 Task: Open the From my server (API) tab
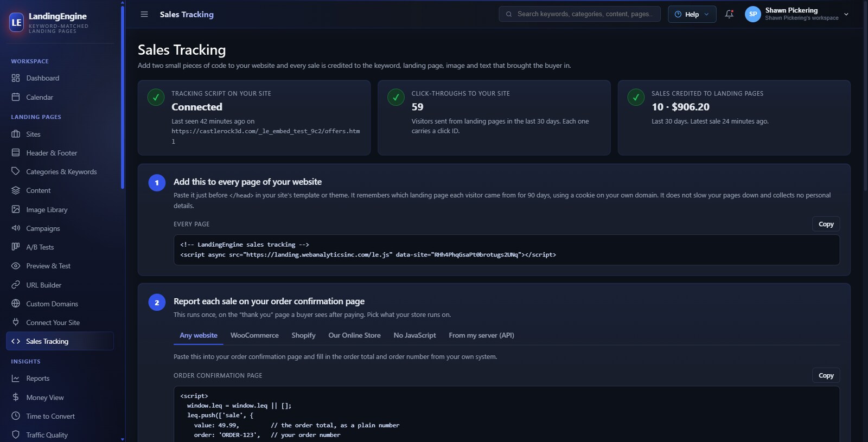pos(481,336)
